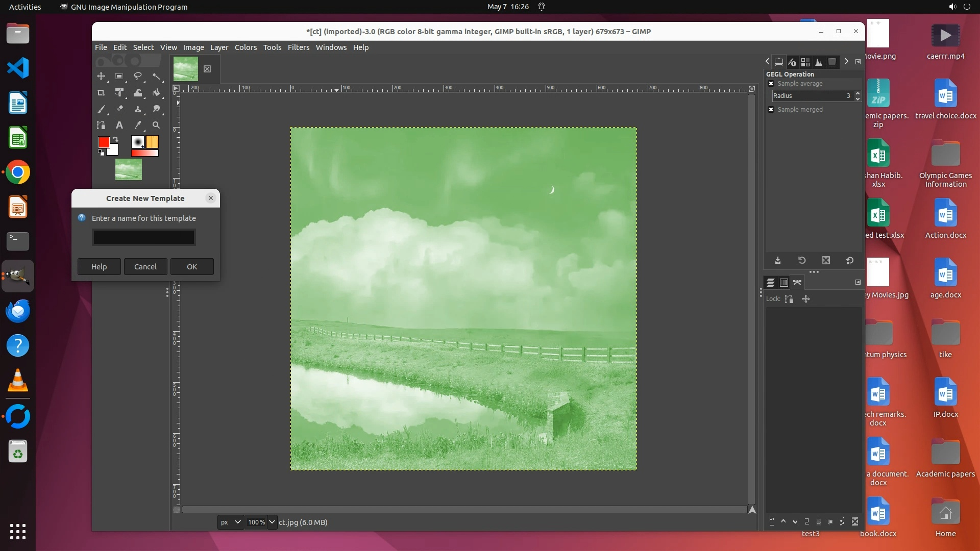Open the px unit dropdown

(230, 522)
